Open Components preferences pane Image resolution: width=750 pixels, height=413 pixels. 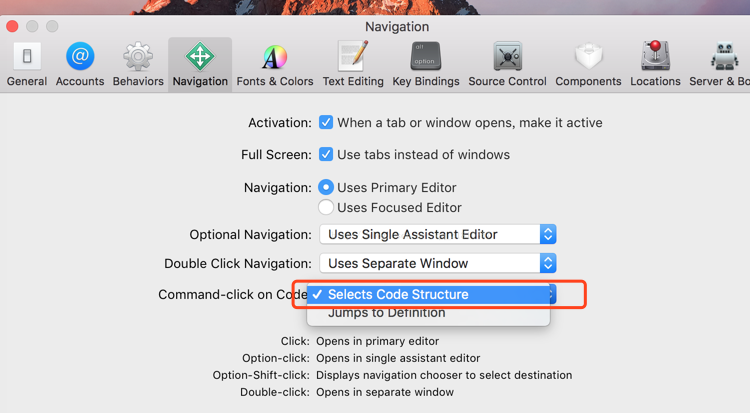[x=588, y=64]
